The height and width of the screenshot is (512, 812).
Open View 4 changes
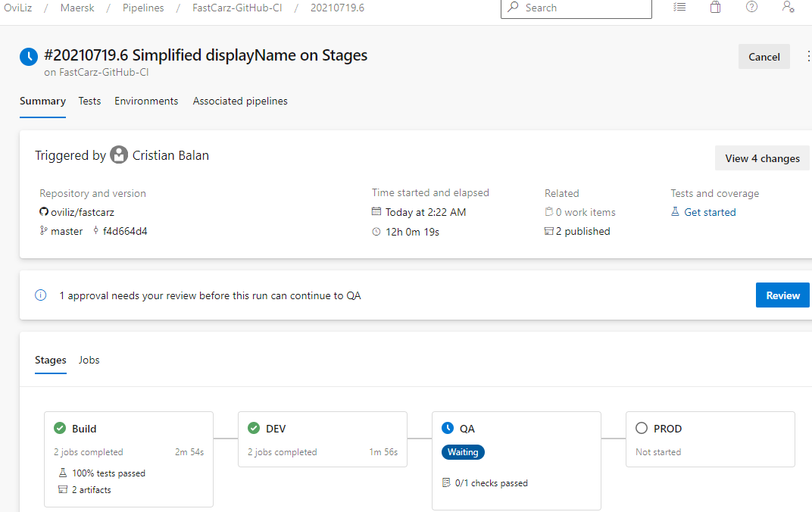click(762, 158)
